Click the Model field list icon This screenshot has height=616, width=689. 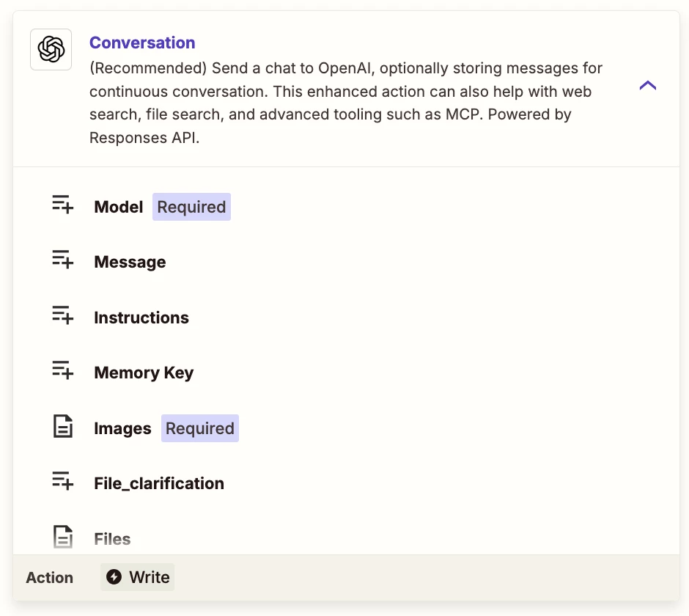pos(63,205)
